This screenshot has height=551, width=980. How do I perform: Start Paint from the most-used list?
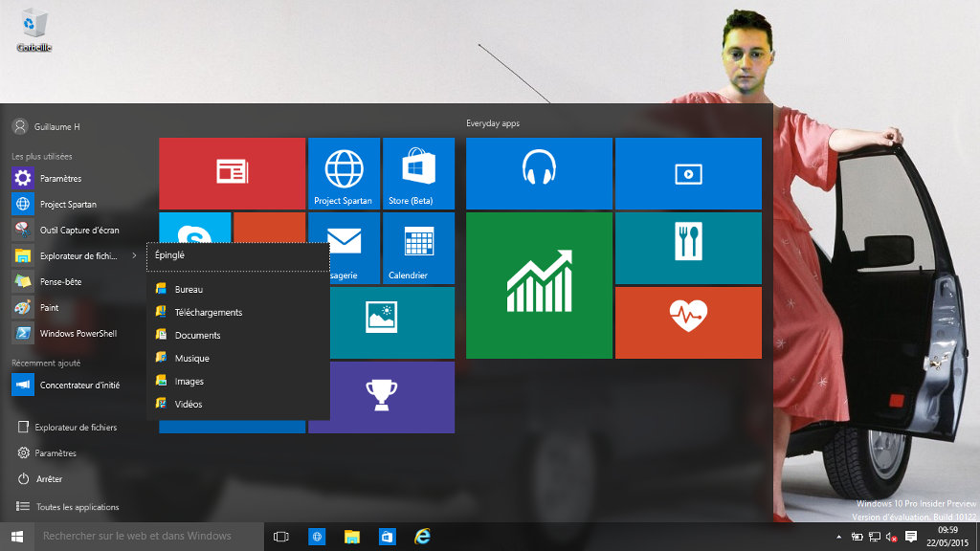click(x=74, y=307)
